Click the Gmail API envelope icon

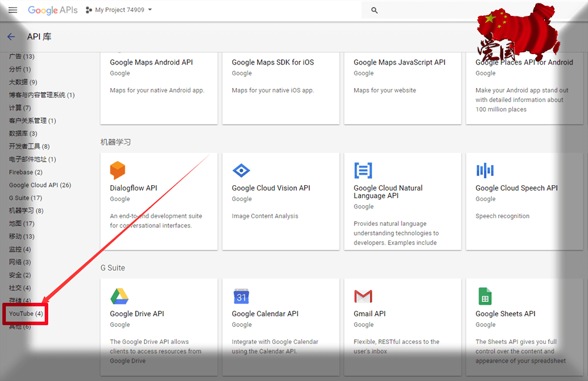tap(363, 296)
